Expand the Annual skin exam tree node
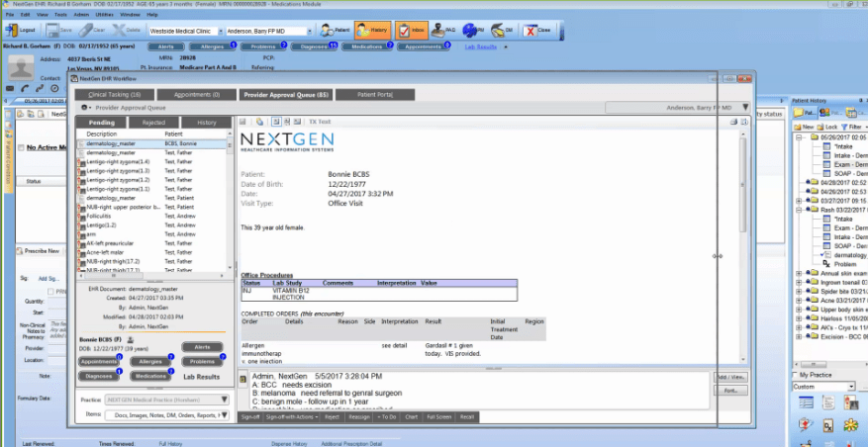This screenshot has height=447, width=868. [798, 273]
